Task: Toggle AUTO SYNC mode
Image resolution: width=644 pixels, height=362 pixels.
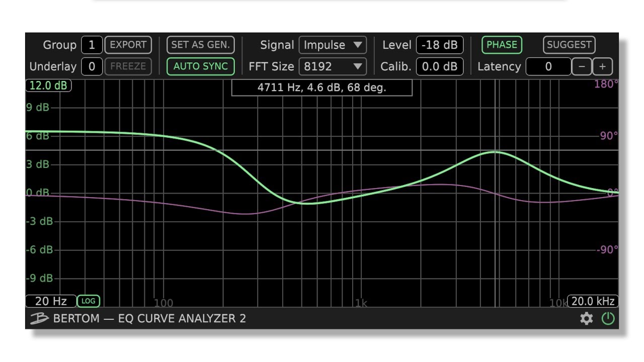Action: point(200,66)
